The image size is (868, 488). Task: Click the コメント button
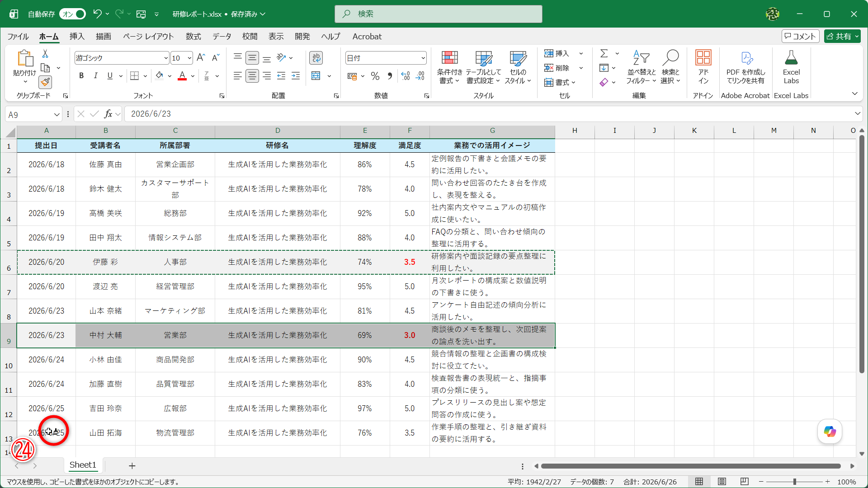point(801,36)
